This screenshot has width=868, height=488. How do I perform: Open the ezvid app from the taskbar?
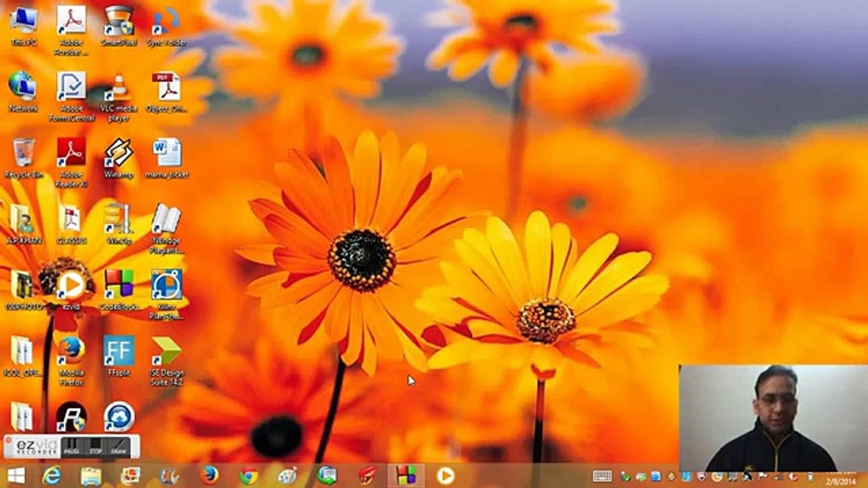click(x=446, y=476)
